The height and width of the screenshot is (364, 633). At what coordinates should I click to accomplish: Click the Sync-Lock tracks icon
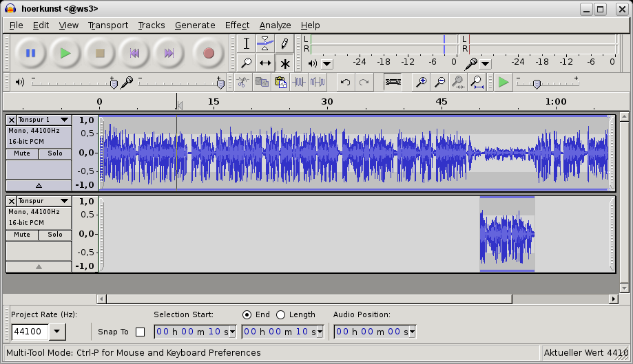[x=393, y=83]
